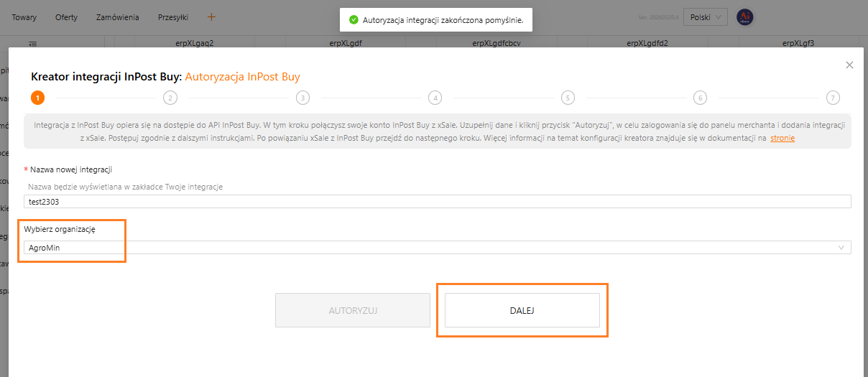Click the active step 1 indicator
This screenshot has height=377, width=868.
coord(37,98)
